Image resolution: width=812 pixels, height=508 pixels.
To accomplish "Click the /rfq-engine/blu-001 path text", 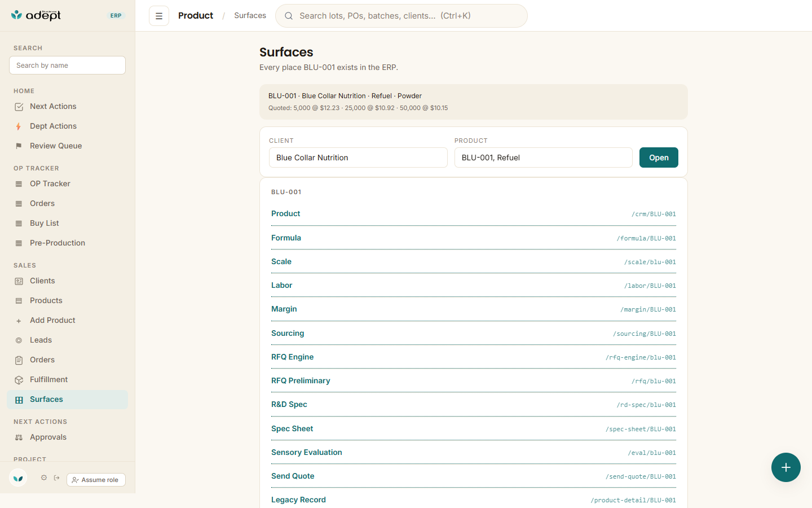I will [x=641, y=357].
